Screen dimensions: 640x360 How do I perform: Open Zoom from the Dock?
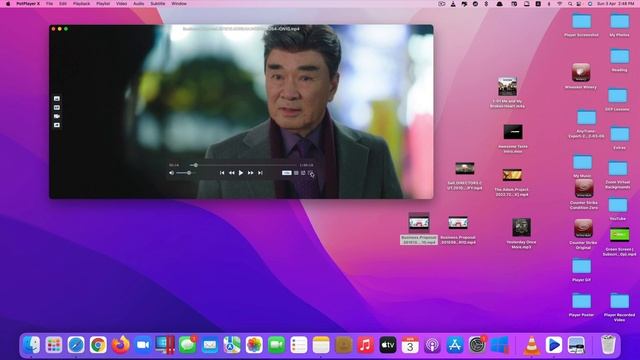tap(143, 345)
